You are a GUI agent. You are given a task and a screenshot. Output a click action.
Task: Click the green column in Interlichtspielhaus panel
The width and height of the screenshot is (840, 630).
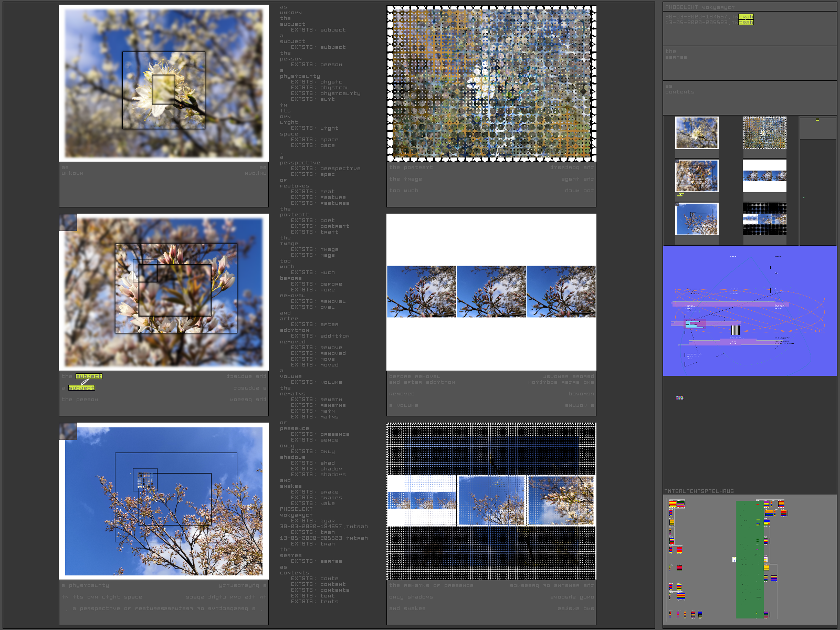tap(749, 559)
